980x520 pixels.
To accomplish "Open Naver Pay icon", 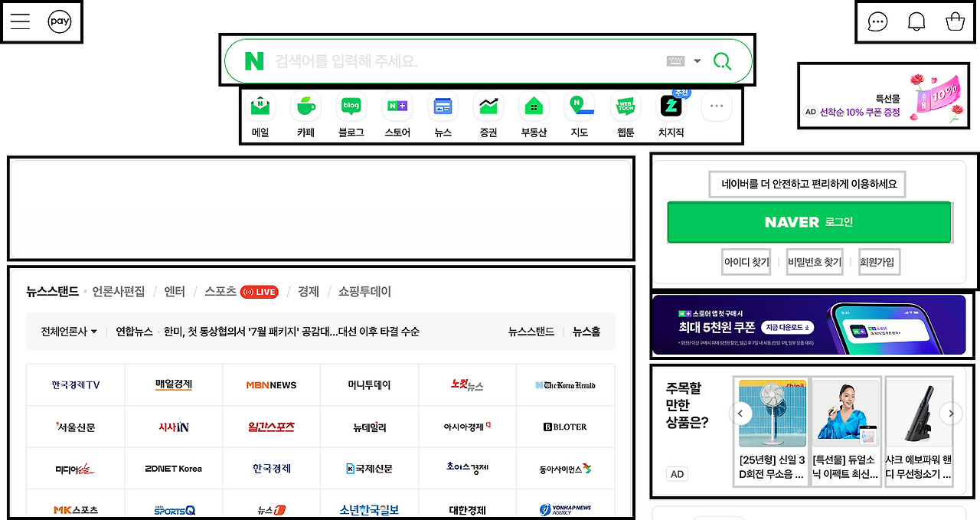I will (x=60, y=21).
